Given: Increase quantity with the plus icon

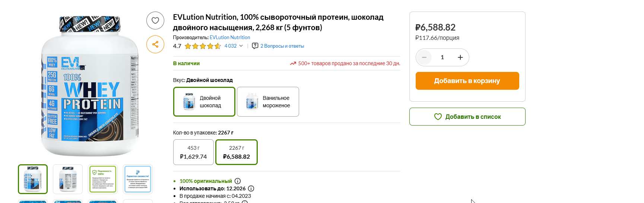Looking at the screenshot, I should click(460, 57).
